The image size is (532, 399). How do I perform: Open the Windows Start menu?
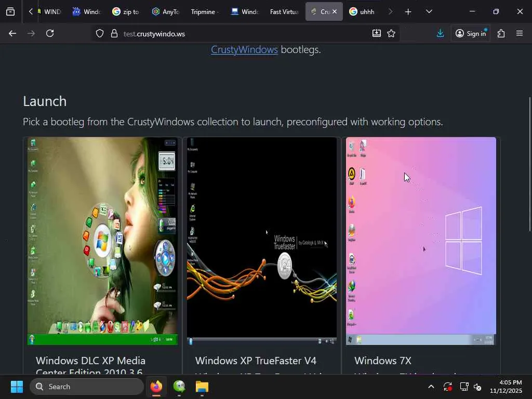pyautogui.click(x=17, y=387)
